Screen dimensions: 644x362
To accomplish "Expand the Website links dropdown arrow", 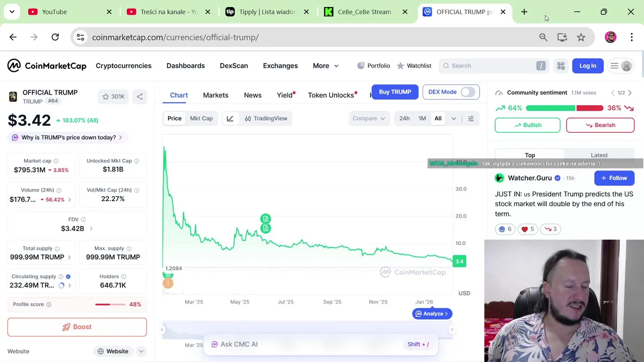I will pos(141,351).
